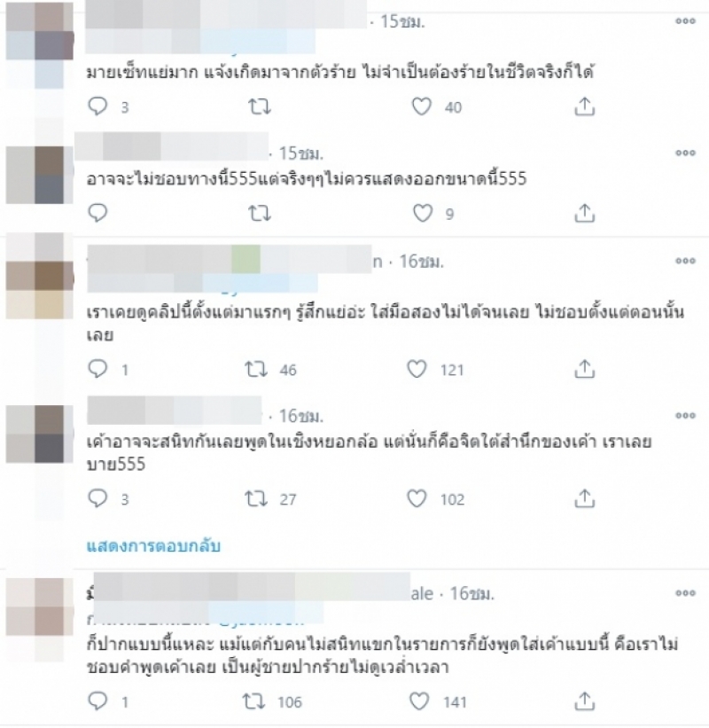
Task: Share the first tweet via upload icon
Action: pyautogui.click(x=584, y=106)
